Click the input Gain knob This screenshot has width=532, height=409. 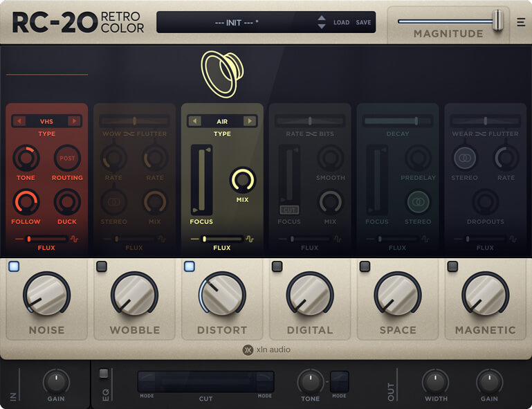(x=56, y=381)
